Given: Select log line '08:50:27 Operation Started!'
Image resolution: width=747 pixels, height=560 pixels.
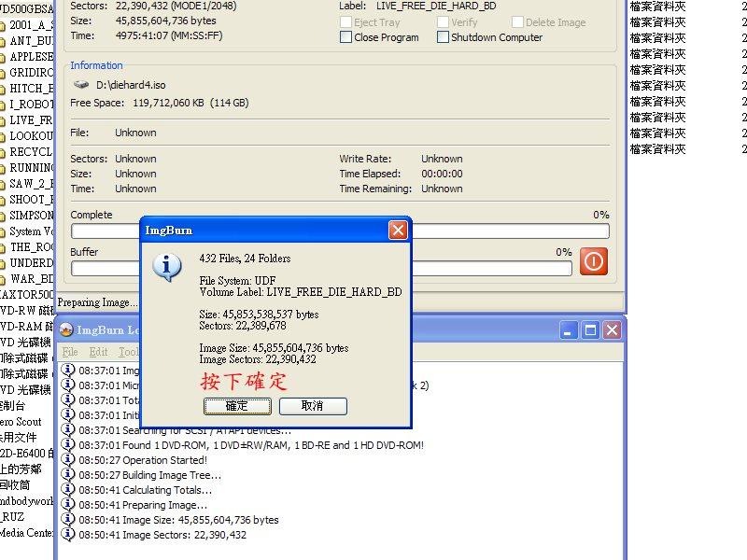Looking at the screenshot, I should [143, 460].
